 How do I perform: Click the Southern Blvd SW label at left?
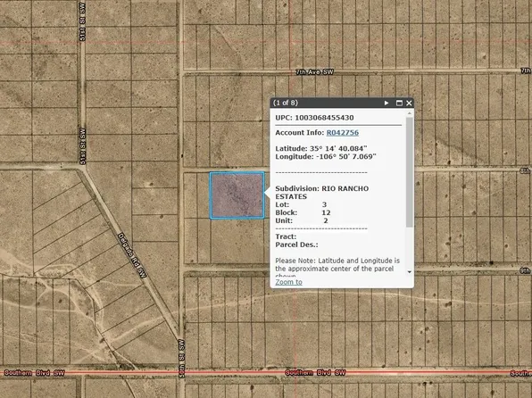34,373
